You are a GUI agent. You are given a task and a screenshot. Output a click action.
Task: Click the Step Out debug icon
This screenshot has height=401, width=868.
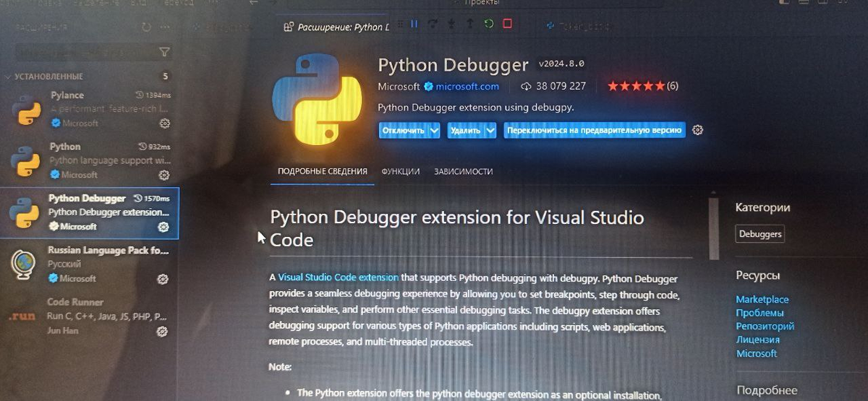click(469, 25)
